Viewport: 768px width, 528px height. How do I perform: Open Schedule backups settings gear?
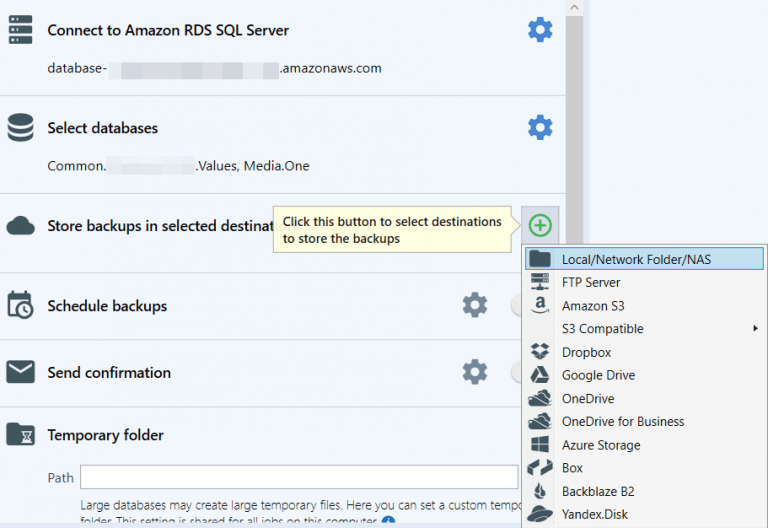pyautogui.click(x=475, y=305)
